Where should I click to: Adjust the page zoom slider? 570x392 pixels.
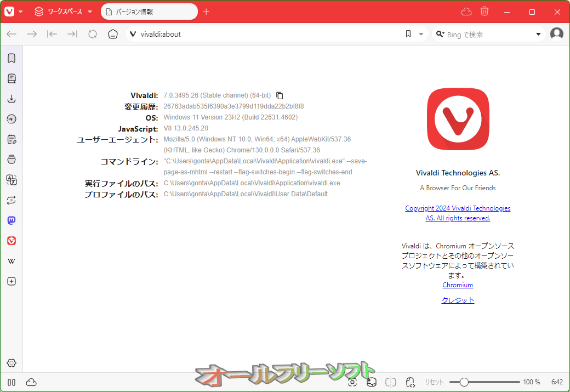pos(464,382)
